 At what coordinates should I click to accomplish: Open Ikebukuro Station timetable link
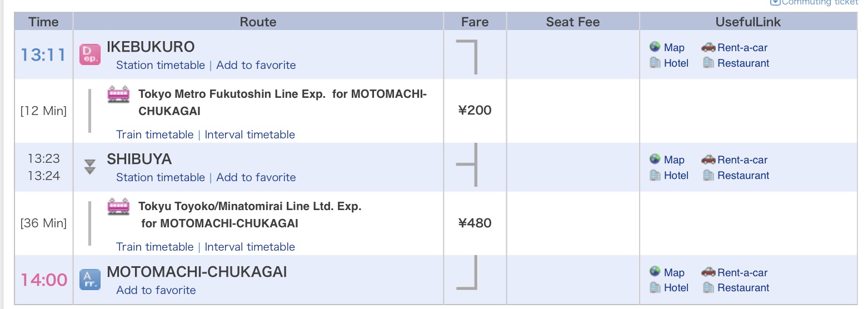[161, 65]
